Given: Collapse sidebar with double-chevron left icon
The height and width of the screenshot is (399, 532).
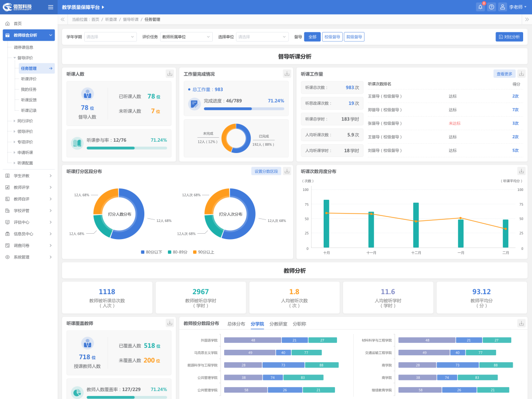Looking at the screenshot, I should coord(63,19).
